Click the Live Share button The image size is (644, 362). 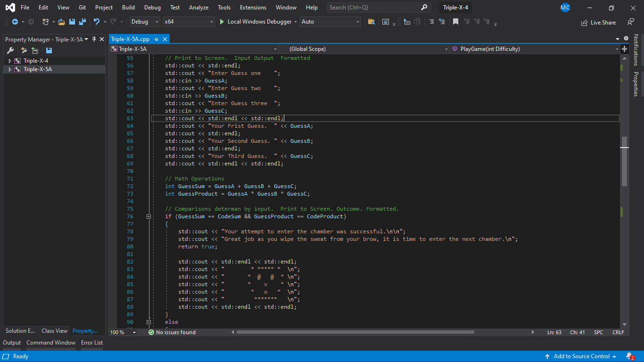coord(598,22)
